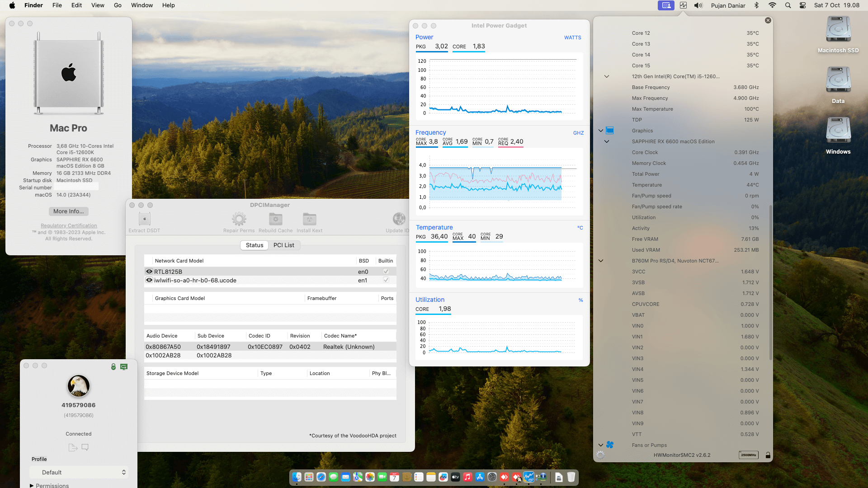
Task: Click the green screen-sharing monitor icon in AnyDesk
Action: (124, 366)
